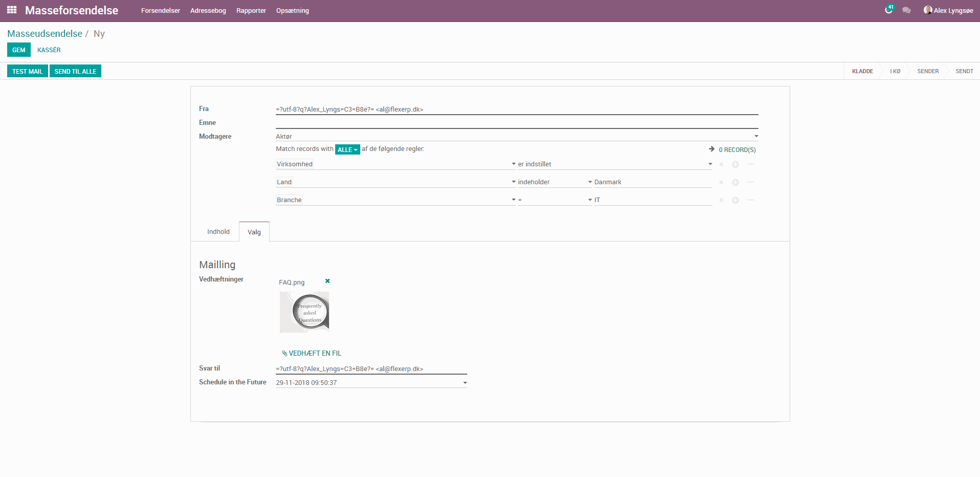Click the empty Emne subject field
This screenshot has width=980, height=477.
[517, 123]
